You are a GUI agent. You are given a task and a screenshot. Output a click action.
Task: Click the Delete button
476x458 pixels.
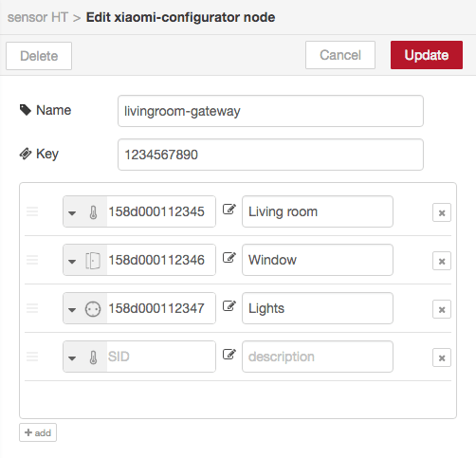[39, 56]
